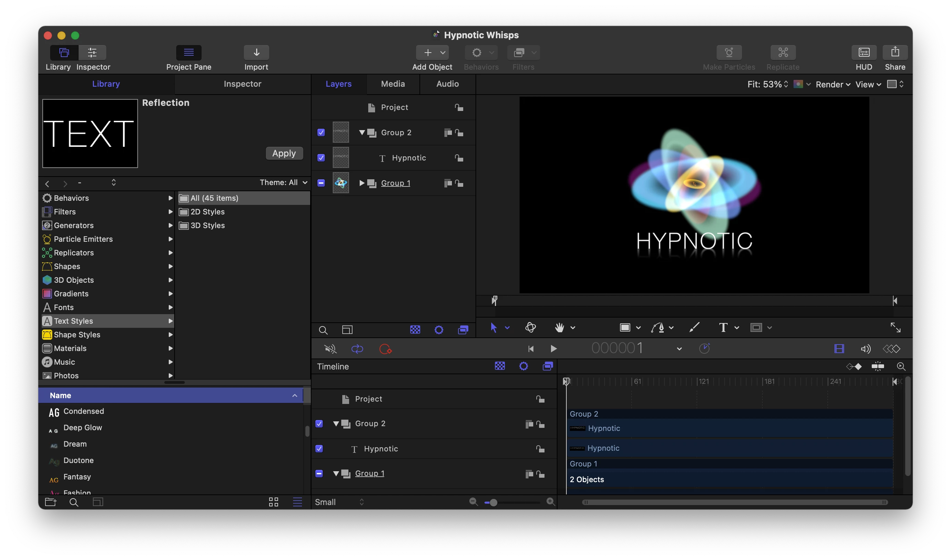Select the 3D Transform tool
The width and height of the screenshot is (951, 560).
point(530,327)
